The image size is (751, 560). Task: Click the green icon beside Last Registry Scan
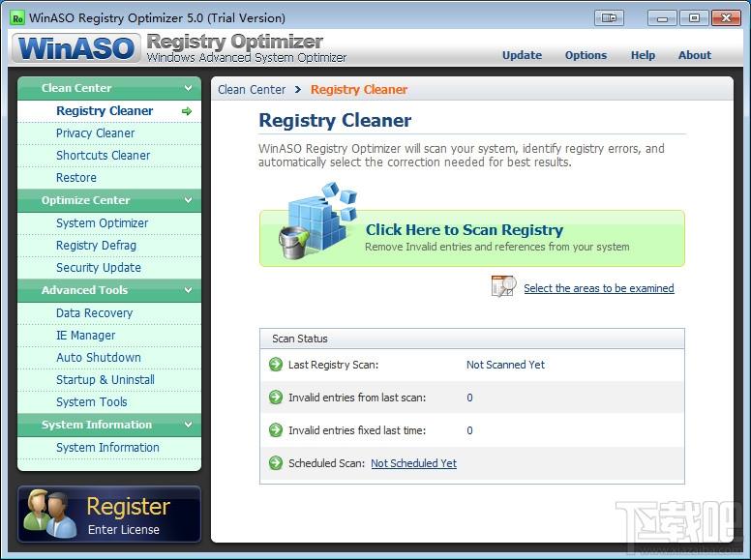click(x=276, y=365)
